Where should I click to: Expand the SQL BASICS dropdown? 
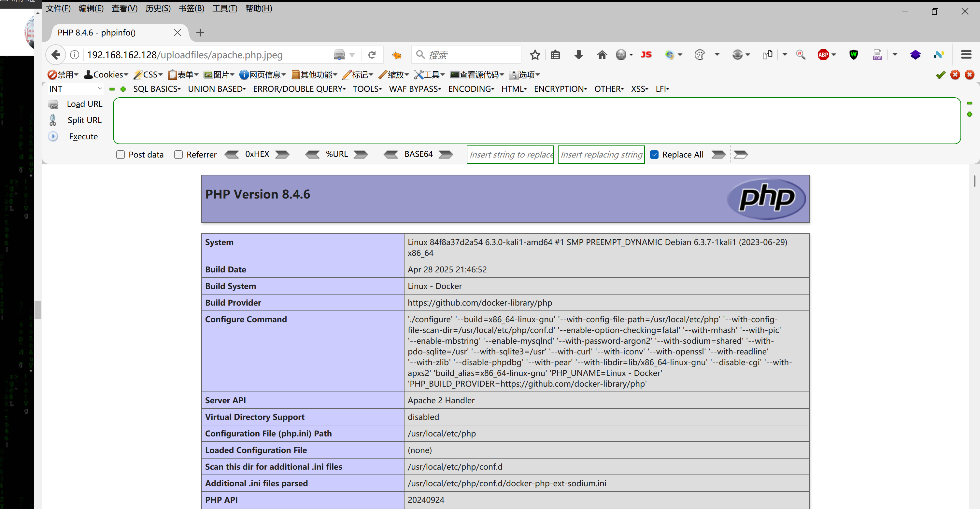(156, 89)
